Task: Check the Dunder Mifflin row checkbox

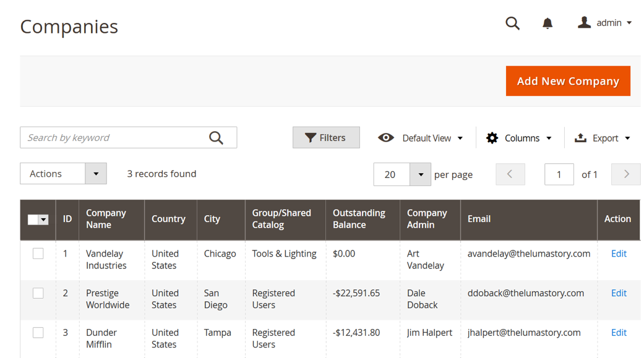Action: pos(38,333)
